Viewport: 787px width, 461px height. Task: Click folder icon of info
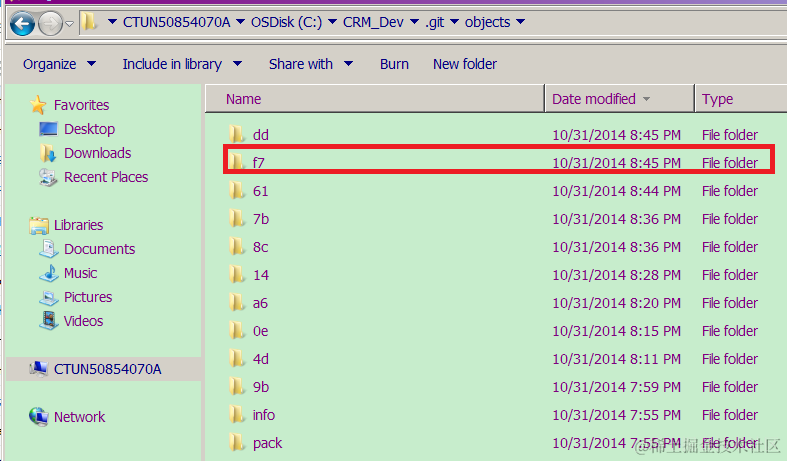(236, 415)
